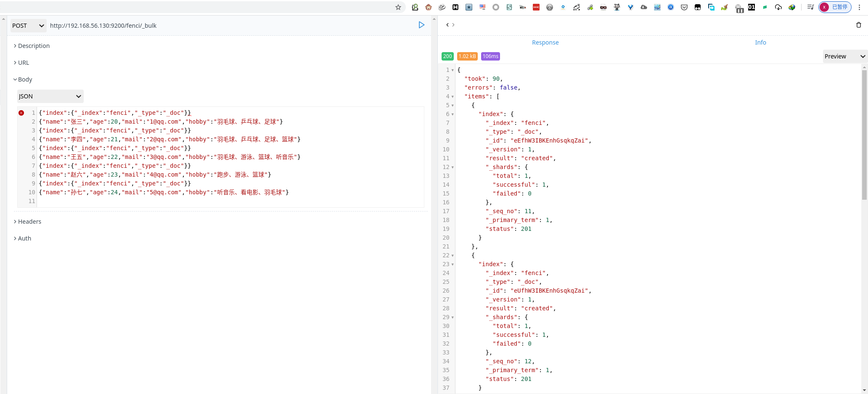Open the Preview response view dropdown
The height and width of the screenshot is (394, 868).
[x=844, y=56]
